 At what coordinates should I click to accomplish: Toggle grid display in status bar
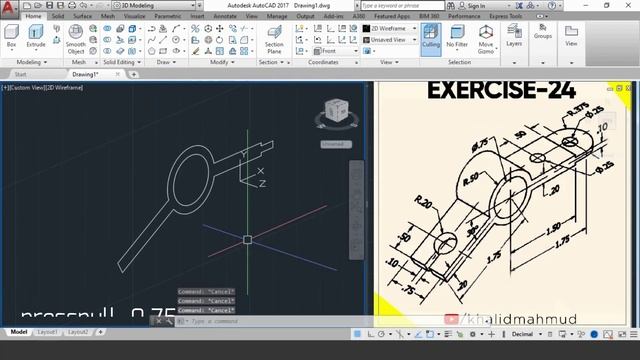357,334
